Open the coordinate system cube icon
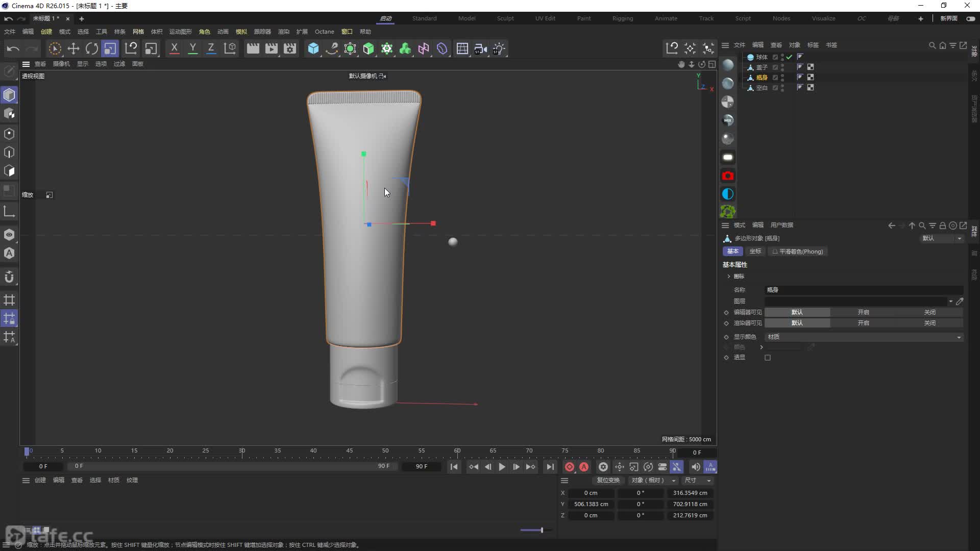This screenshot has width=980, height=551. pyautogui.click(x=230, y=48)
